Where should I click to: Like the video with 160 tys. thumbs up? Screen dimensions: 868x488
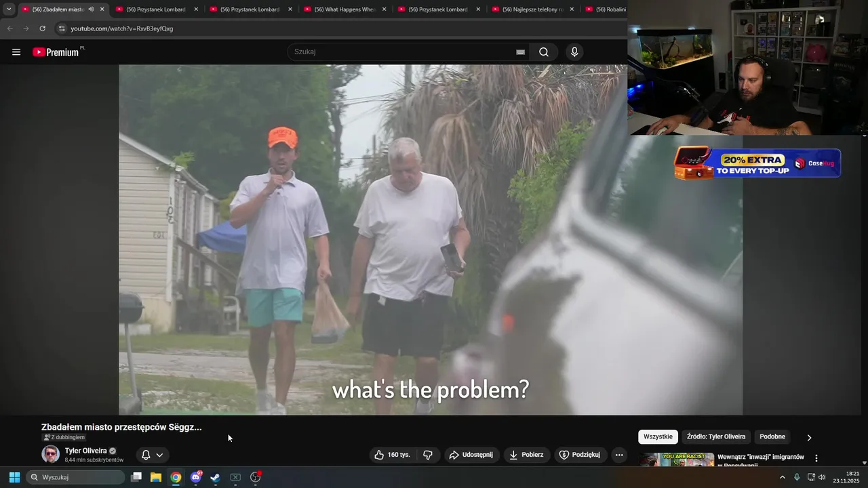[394, 455]
